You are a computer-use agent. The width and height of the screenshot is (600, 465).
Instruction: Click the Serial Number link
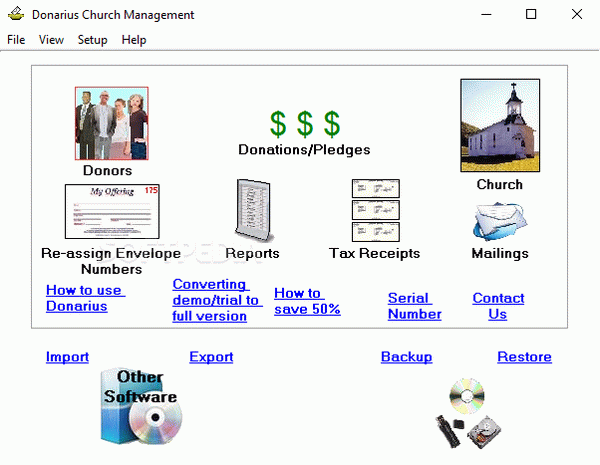(414, 306)
